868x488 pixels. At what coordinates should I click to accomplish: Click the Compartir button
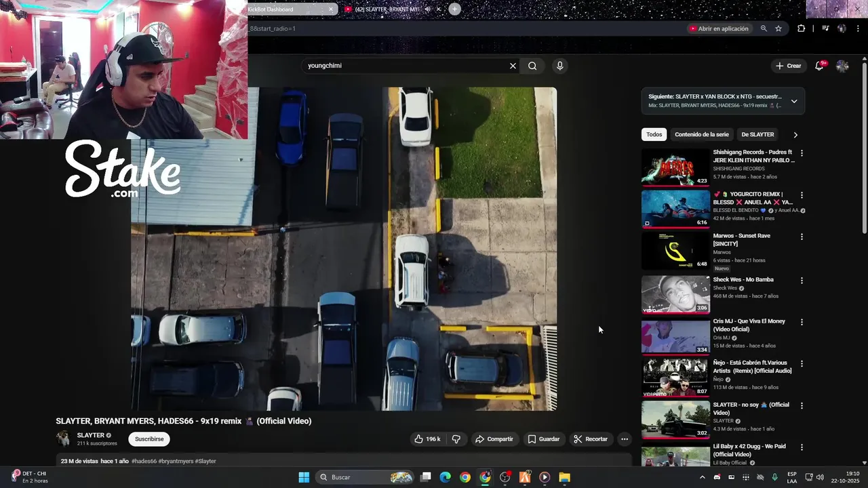click(494, 439)
